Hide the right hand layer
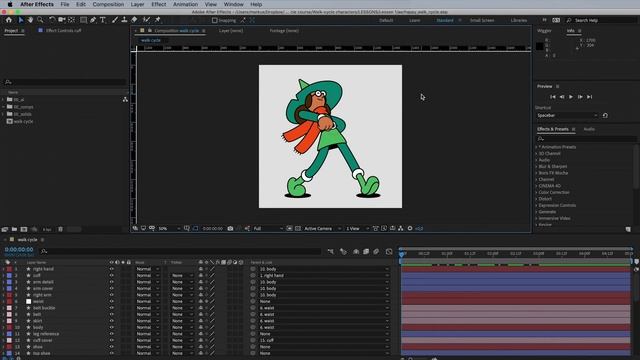This screenshot has height=360, width=640. (x=111, y=269)
